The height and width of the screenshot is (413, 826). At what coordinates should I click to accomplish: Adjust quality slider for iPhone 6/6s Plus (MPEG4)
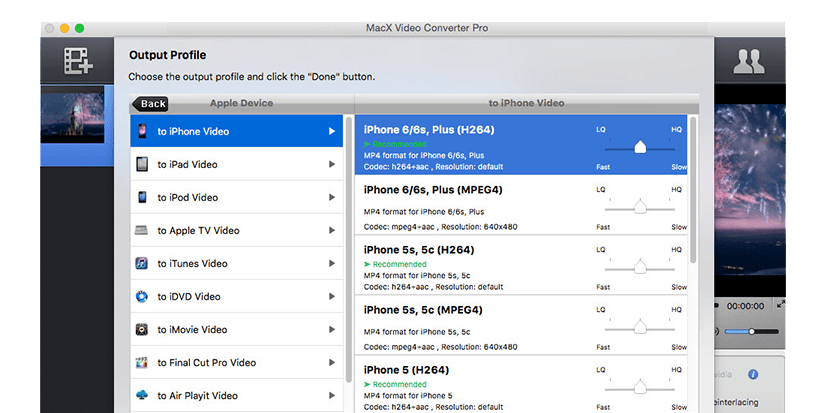tap(640, 207)
